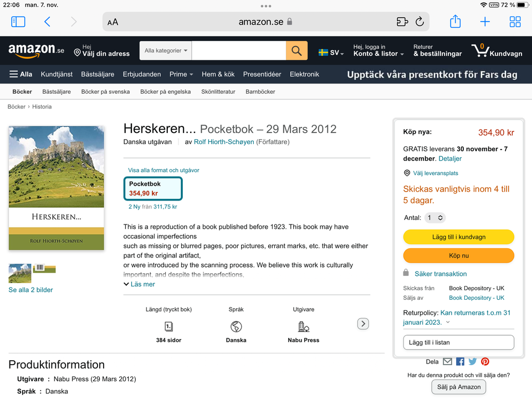Open Bästsäljare in dark navigation bar
532x399 pixels.
pos(98,74)
